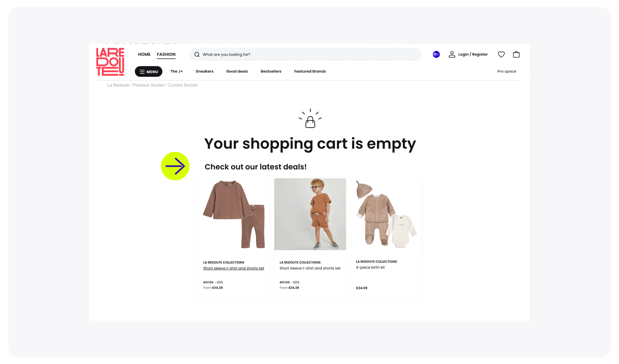This screenshot has height=364, width=619.
Task: Click the empty cart bag illustration
Action: pyautogui.click(x=310, y=118)
